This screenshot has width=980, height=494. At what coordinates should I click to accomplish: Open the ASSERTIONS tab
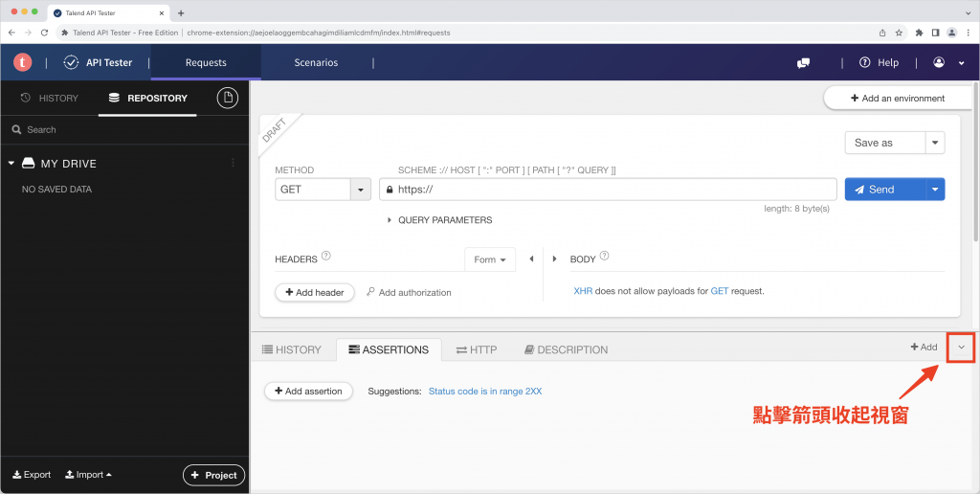[389, 349]
